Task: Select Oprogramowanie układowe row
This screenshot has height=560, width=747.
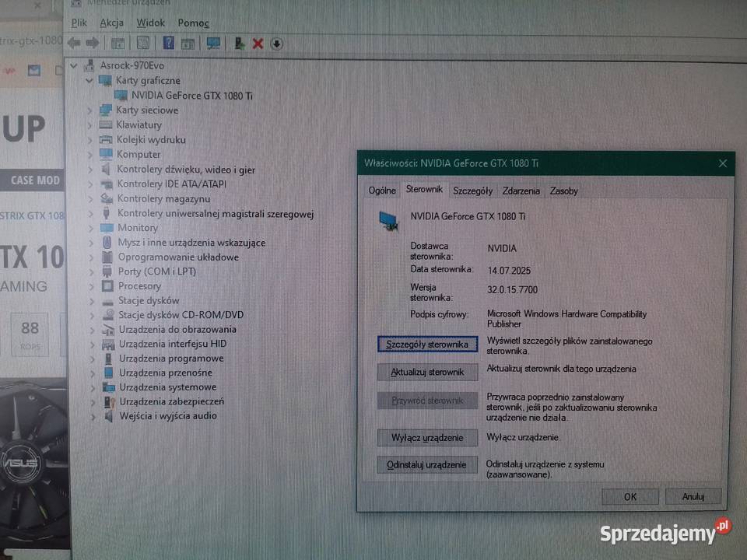Action: 178,257
